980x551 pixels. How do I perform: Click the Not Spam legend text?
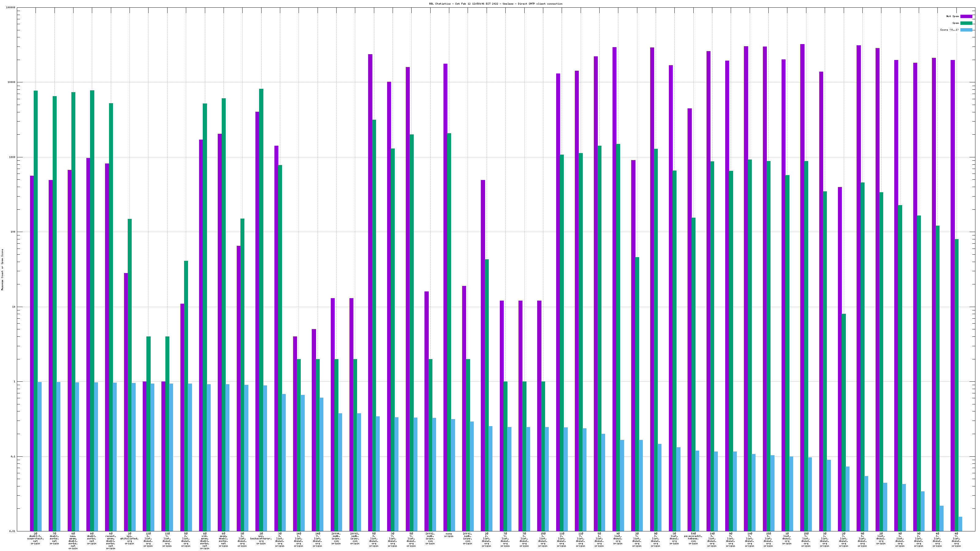click(x=953, y=16)
